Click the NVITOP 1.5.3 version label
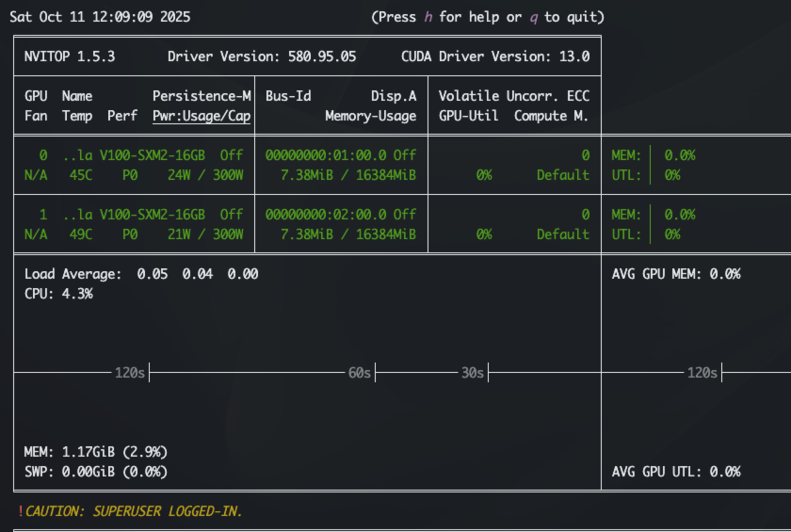Image resolution: width=791 pixels, height=532 pixels. click(x=70, y=56)
